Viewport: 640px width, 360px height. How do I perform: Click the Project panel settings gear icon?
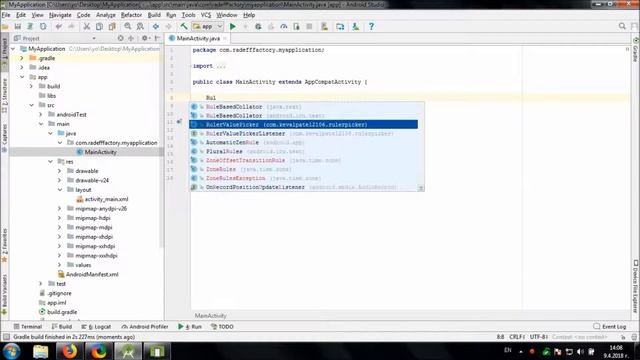(x=144, y=38)
